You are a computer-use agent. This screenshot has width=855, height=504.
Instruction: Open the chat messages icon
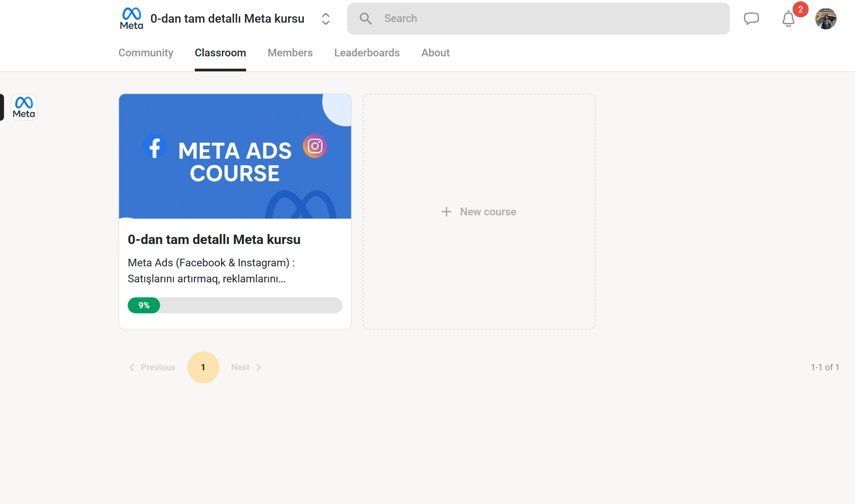(x=751, y=18)
